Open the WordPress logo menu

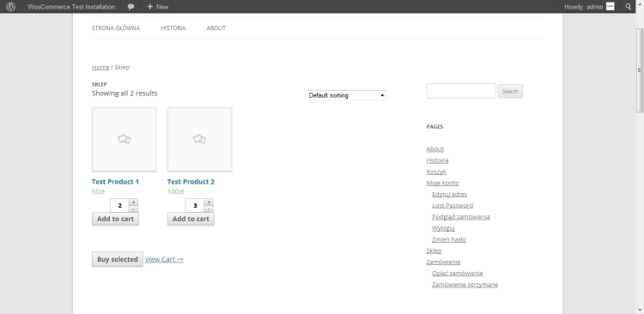coord(10,7)
